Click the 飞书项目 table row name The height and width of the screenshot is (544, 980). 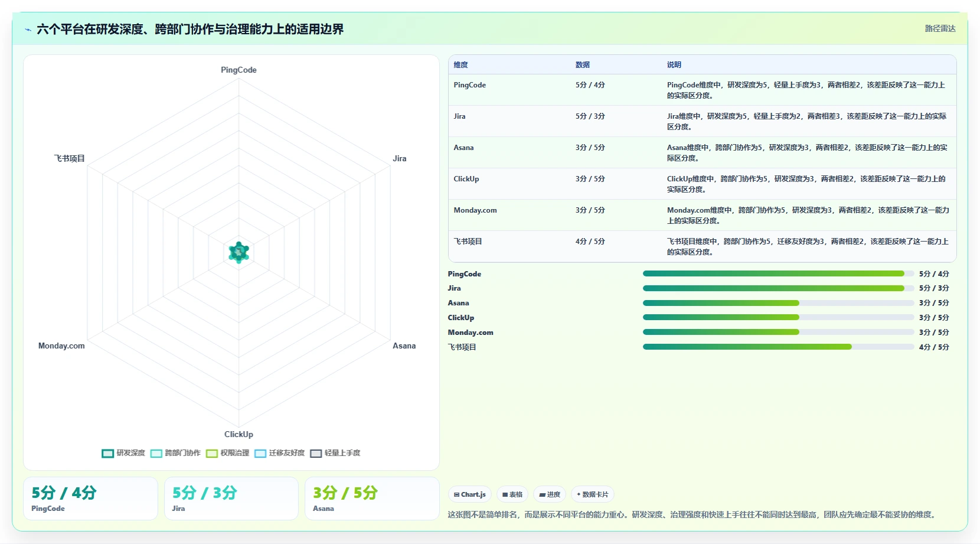[x=468, y=242]
